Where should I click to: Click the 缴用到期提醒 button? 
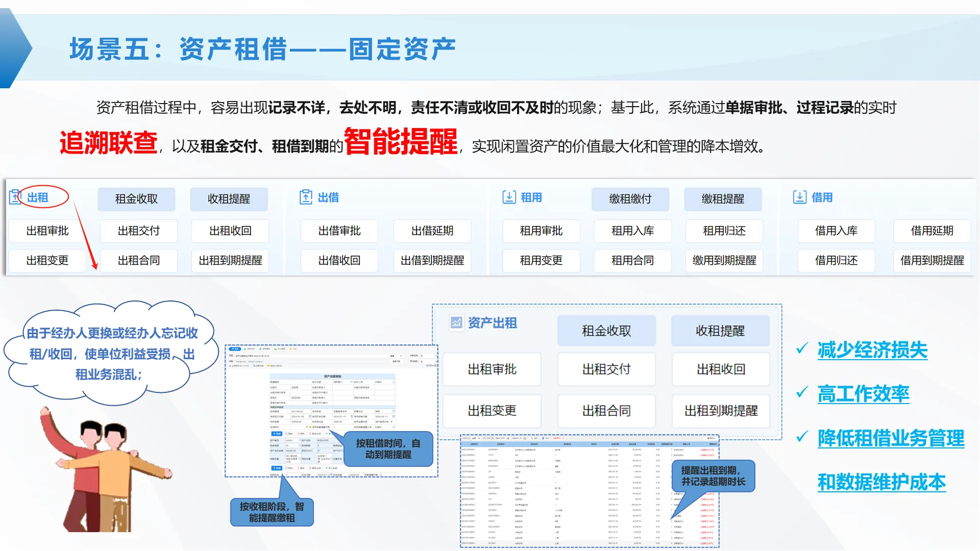(724, 261)
